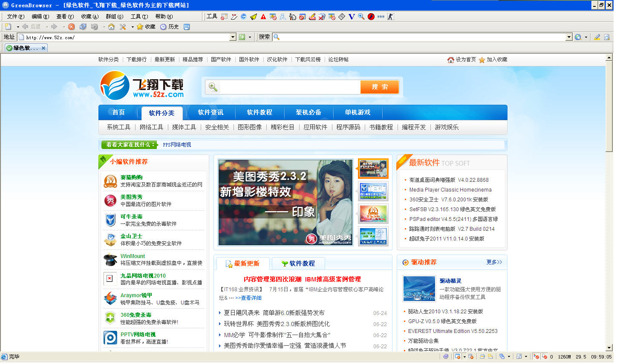Screen dimensions: 617x364
Task: Open the 文件(F) menu
Action: click(x=15, y=17)
